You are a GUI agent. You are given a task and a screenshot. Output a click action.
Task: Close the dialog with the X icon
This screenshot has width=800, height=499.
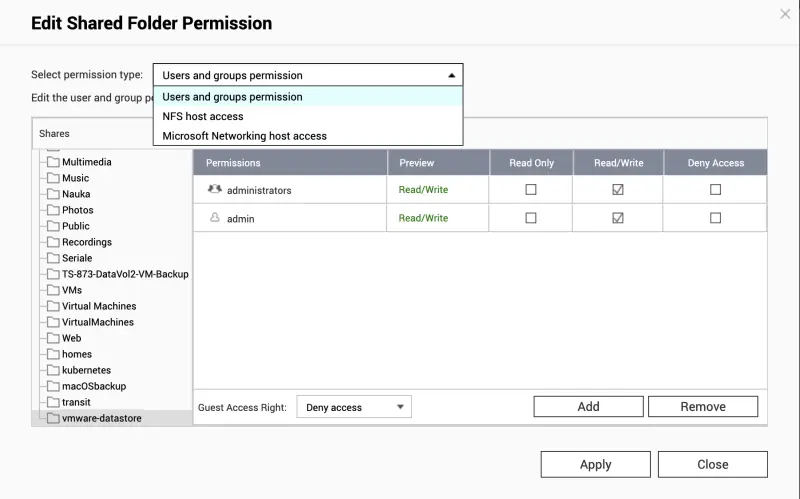coord(785,14)
